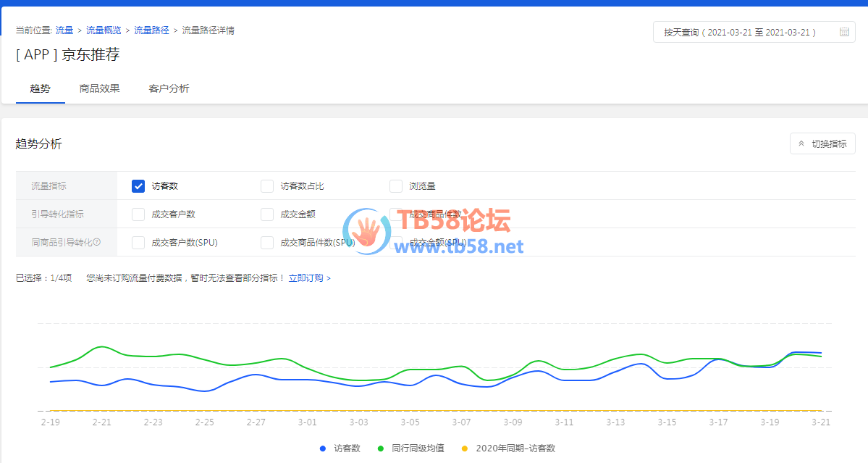Open the calendar icon in date picker
The width and height of the screenshot is (868, 463).
coord(844,32)
